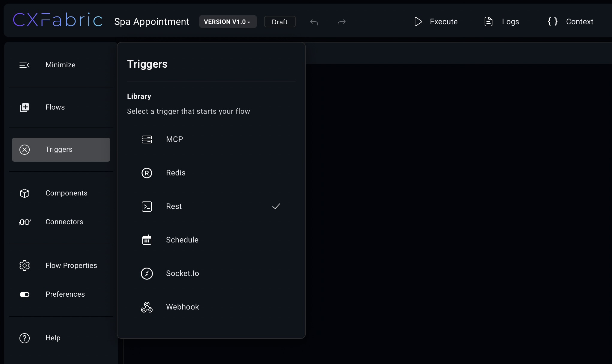This screenshot has width=612, height=364.
Task: Click the Context label
Action: [x=580, y=22]
